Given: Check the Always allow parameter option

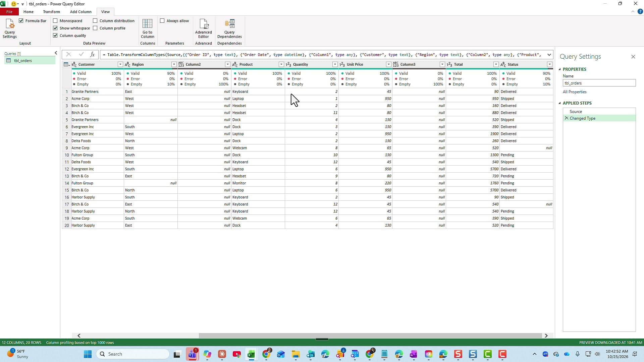Looking at the screenshot, I should pyautogui.click(x=162, y=21).
